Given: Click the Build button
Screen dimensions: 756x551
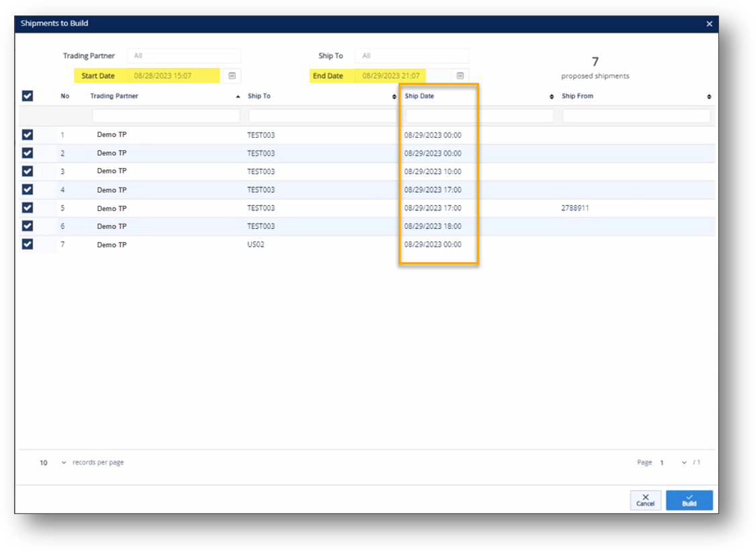Looking at the screenshot, I should (689, 500).
